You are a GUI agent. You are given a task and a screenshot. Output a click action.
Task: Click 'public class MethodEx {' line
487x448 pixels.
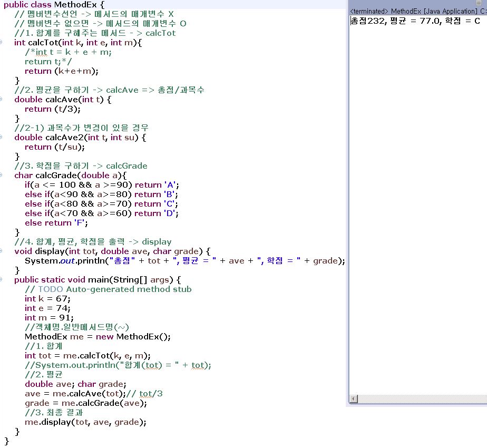tap(54, 5)
